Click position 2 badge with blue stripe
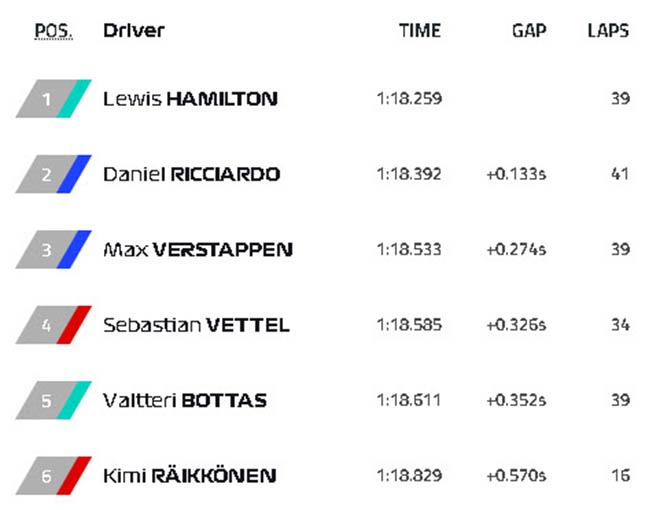The height and width of the screenshot is (510, 660). (x=53, y=174)
